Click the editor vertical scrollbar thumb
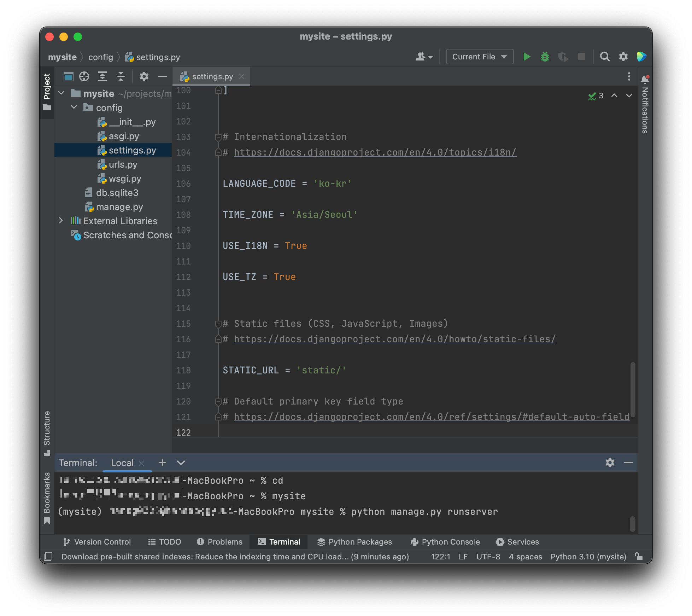The width and height of the screenshot is (692, 616). 633,389
